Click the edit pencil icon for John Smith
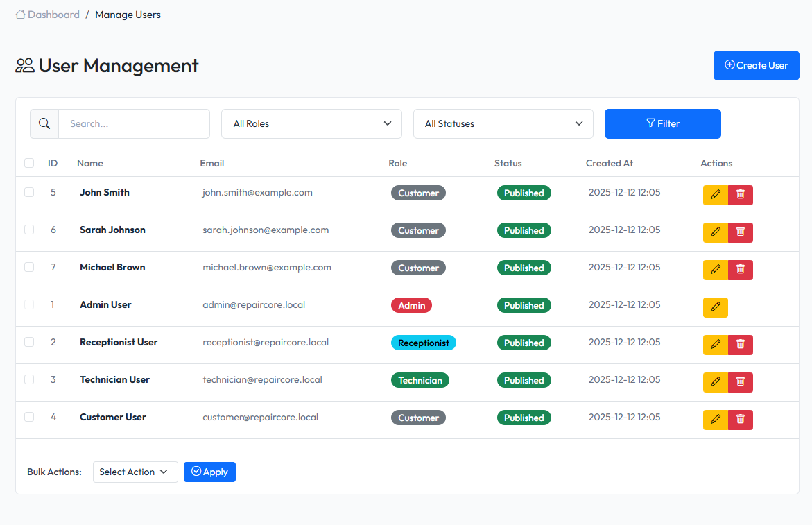 point(715,195)
